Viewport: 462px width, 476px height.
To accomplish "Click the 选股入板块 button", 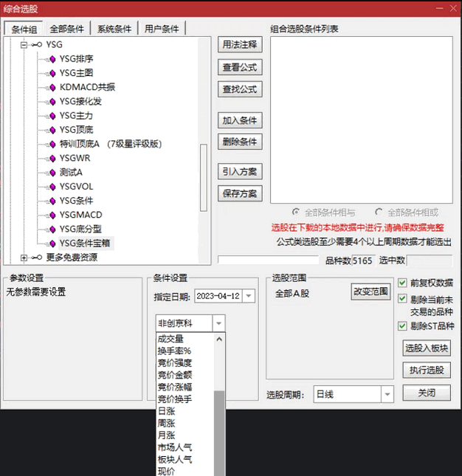I will (x=427, y=348).
